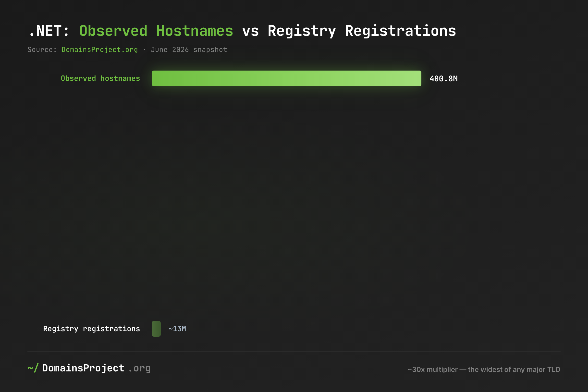
Task: Click the small Registry registrations bar
Action: [156, 329]
